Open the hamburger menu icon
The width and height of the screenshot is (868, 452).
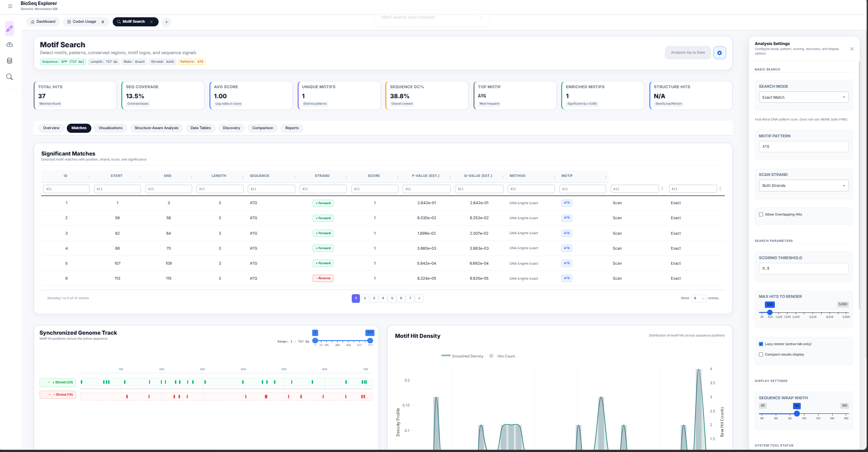(10, 6)
